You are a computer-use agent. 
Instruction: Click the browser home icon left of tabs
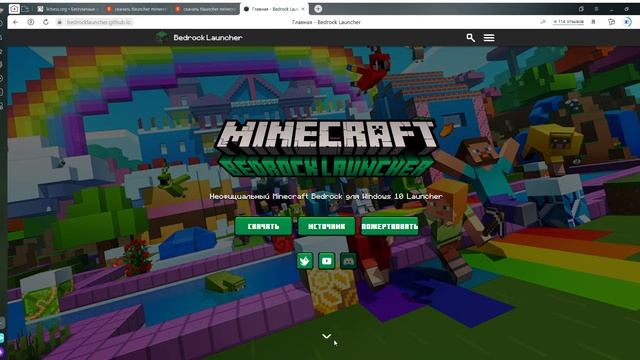[x=14, y=9]
